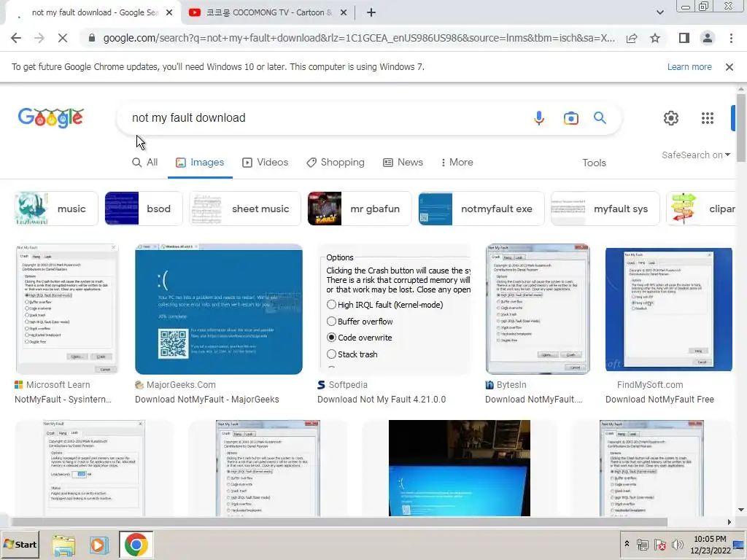Filter images by bsod chip
This screenshot has width=747, height=560.
pos(144,209)
